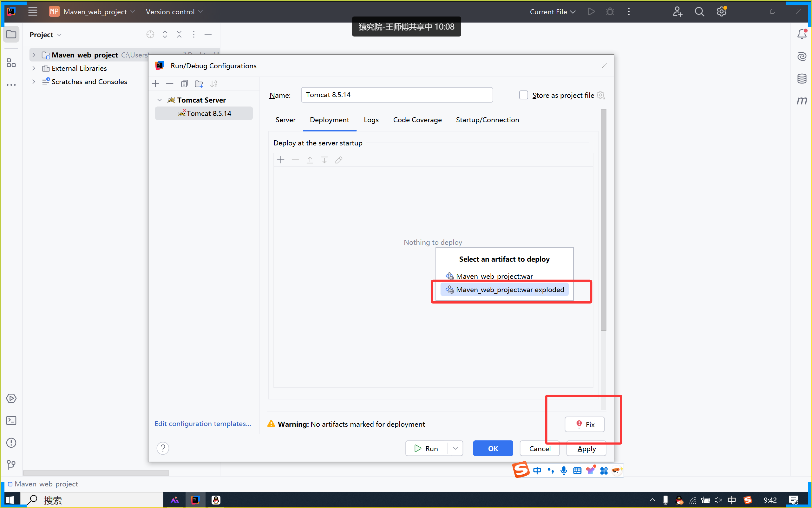Expand all in Project panel

165,34
